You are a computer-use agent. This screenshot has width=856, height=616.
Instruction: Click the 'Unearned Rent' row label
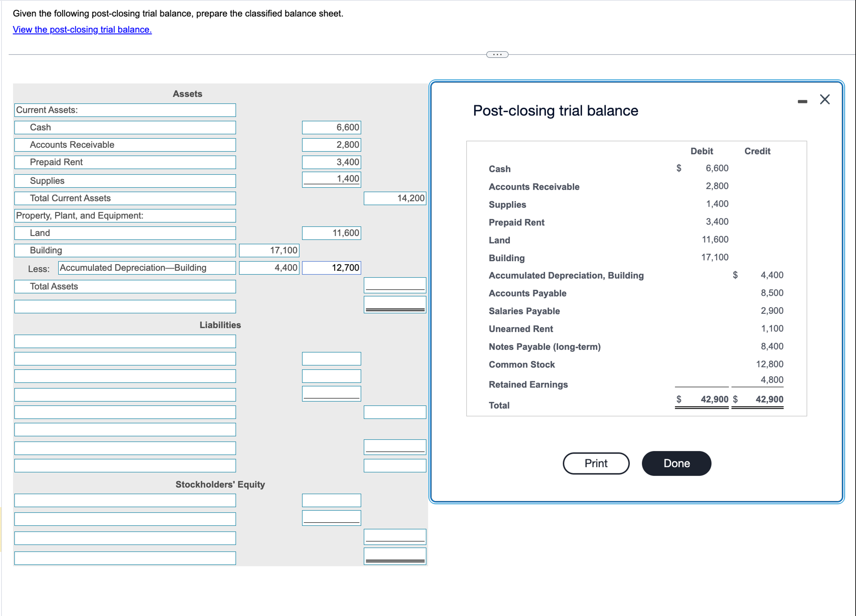pos(521,329)
